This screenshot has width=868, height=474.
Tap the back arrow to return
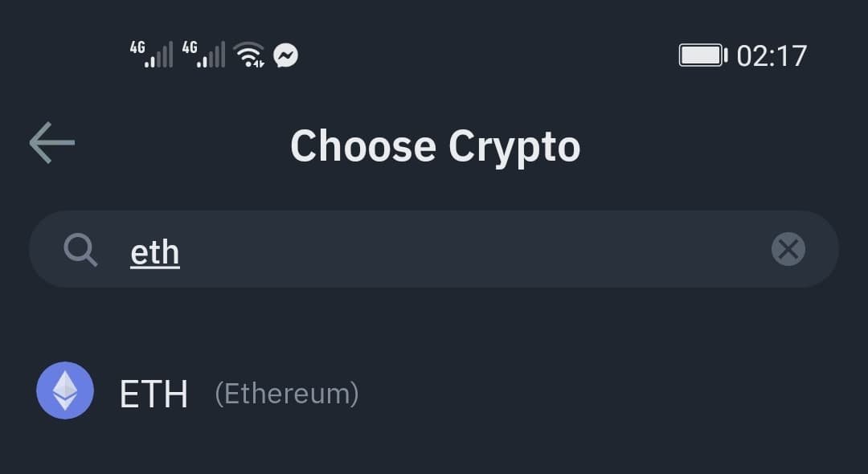click(x=51, y=142)
